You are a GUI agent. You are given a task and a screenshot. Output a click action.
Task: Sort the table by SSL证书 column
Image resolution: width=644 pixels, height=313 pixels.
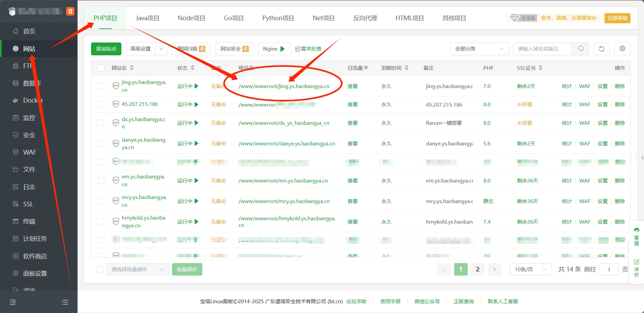coord(540,68)
